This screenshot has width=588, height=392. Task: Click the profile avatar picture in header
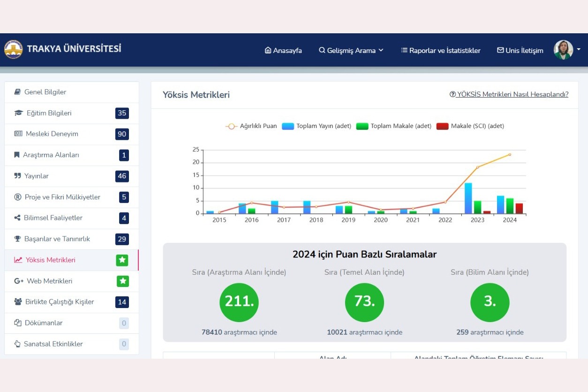click(563, 50)
